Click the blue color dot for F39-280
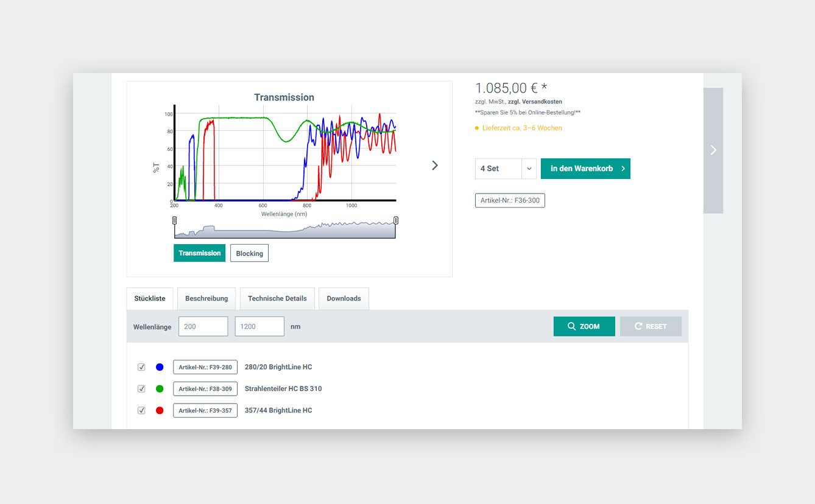Viewport: 815px width, 504px height. click(160, 367)
